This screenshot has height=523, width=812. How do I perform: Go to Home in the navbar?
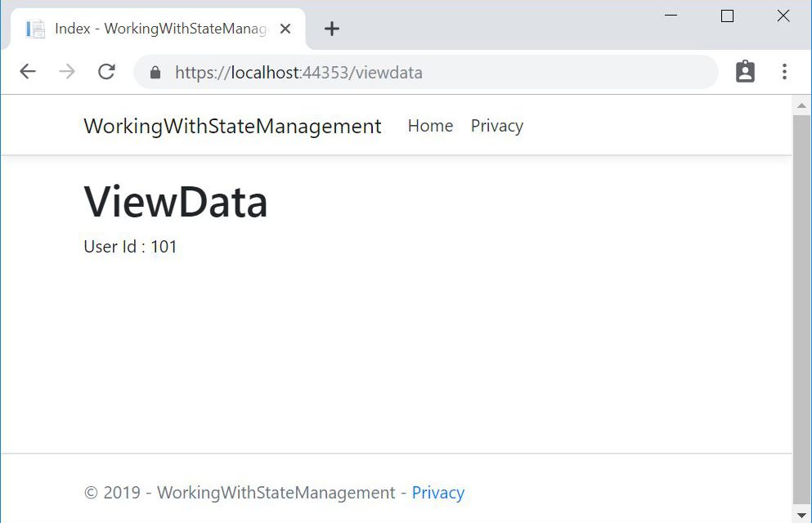point(430,126)
